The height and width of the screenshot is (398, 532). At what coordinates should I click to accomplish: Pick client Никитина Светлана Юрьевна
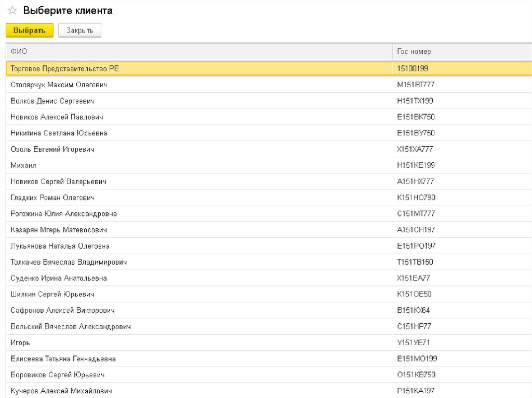click(x=59, y=133)
